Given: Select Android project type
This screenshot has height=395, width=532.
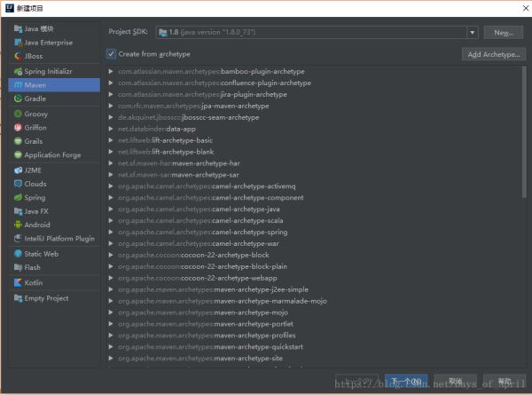Looking at the screenshot, I should pos(54,225).
